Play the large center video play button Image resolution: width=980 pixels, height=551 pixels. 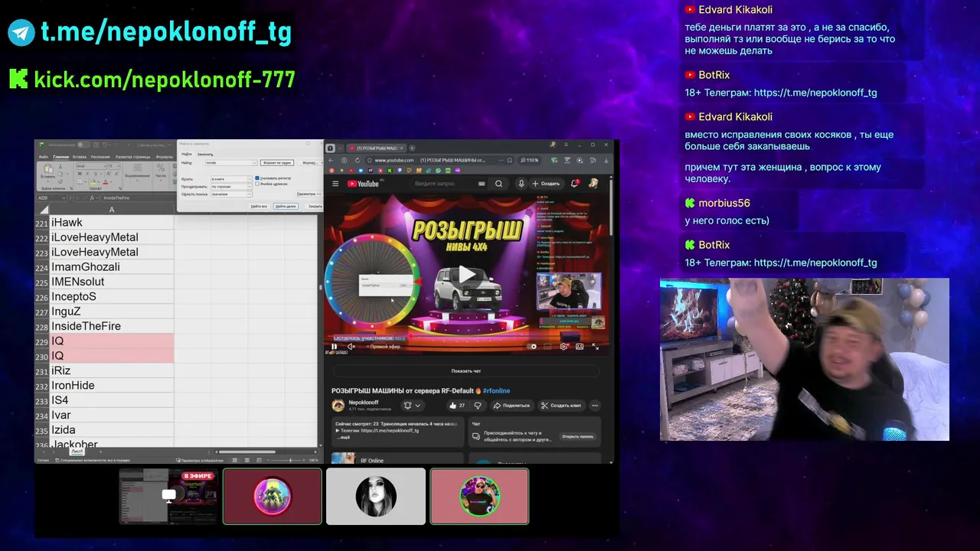pos(468,275)
